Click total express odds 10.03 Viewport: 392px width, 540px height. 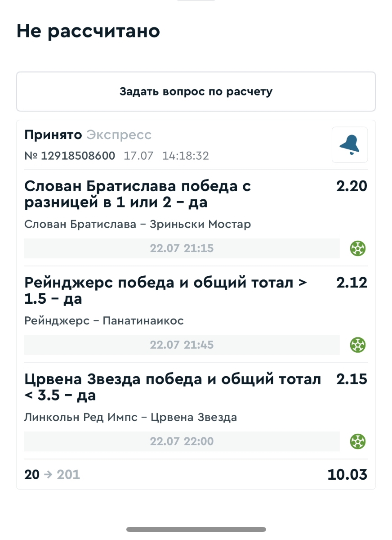tap(347, 474)
